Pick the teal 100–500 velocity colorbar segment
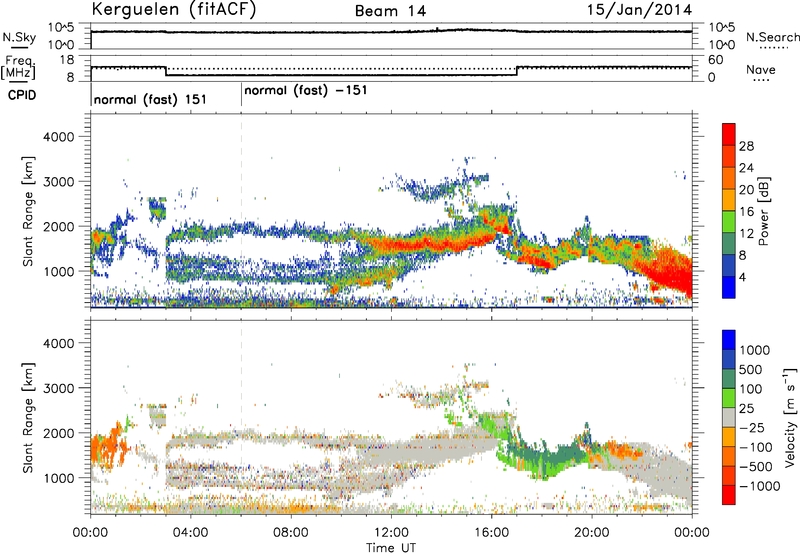Screen dimensions: 800x554 (729, 379)
